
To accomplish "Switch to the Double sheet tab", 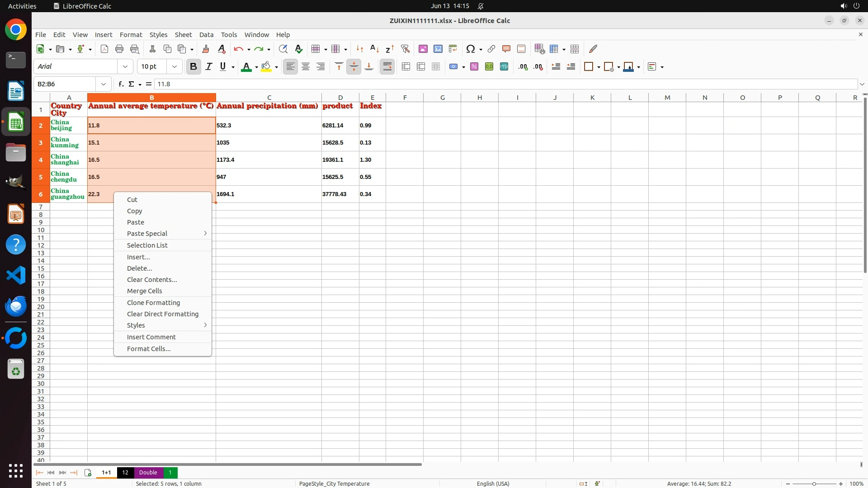I will (x=148, y=472).
